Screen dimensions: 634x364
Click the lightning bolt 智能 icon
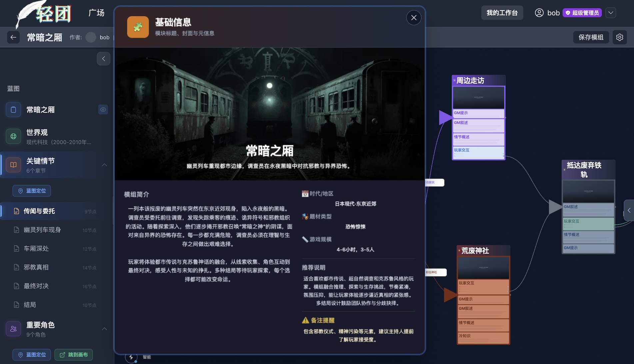point(131,357)
